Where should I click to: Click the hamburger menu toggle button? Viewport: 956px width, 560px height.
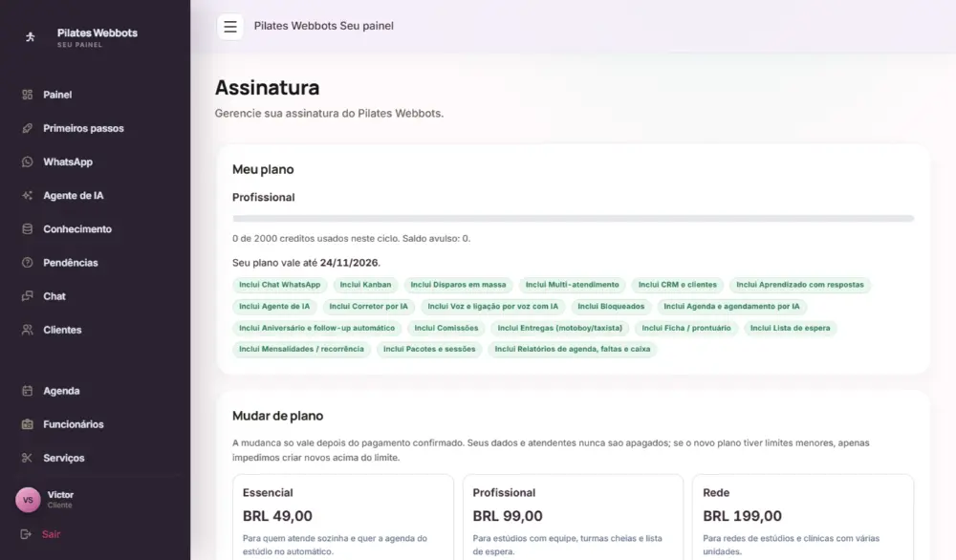229,26
